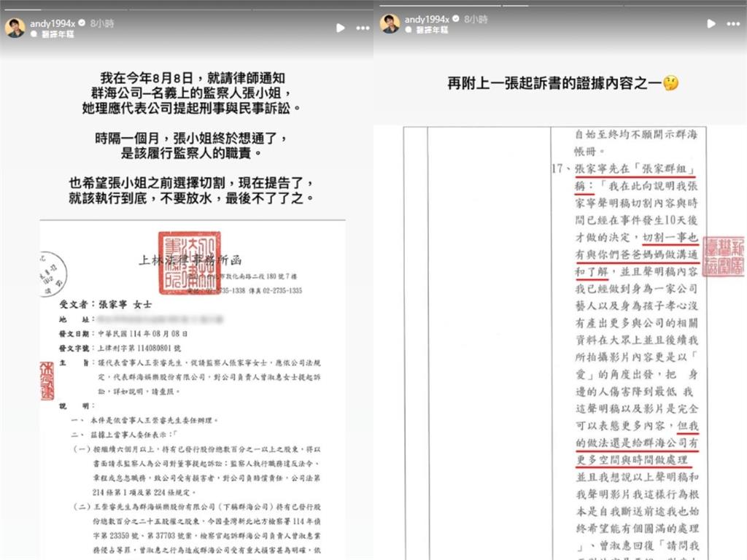Open andy1994x username link in right story
Screen dimensions: 747x560
coord(427,19)
